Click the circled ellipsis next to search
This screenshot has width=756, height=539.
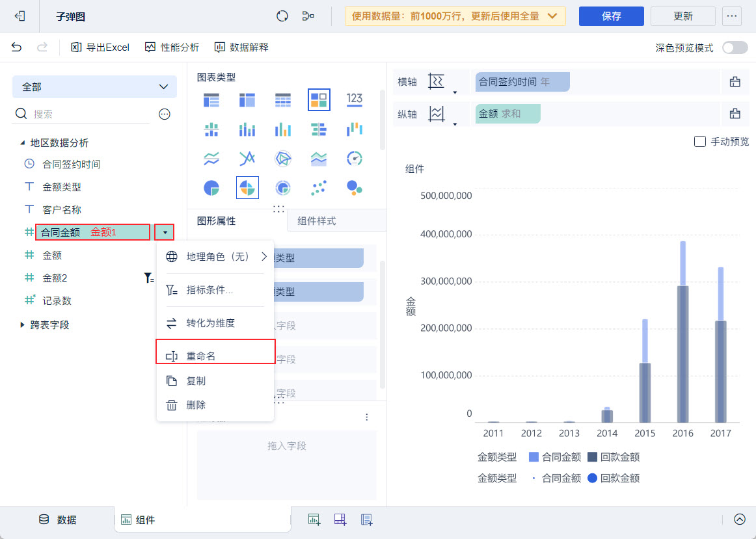point(165,114)
